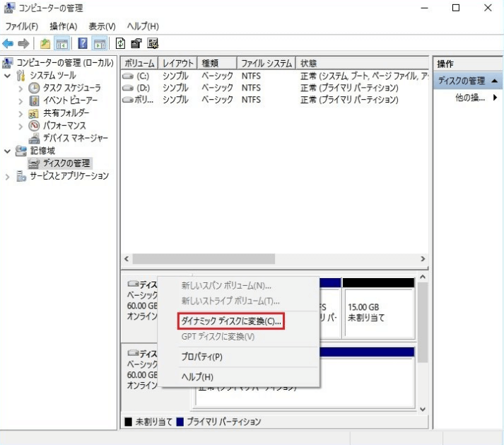Toggle the action pane toolbar icon
Screen dimensions: 504x445
100,43
